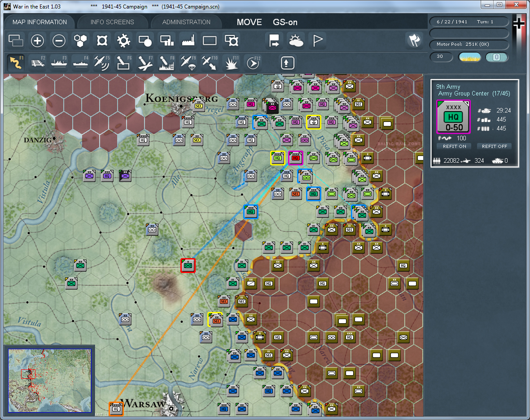Toggle factory locations display icon
This screenshot has height=420, width=530.
click(188, 41)
